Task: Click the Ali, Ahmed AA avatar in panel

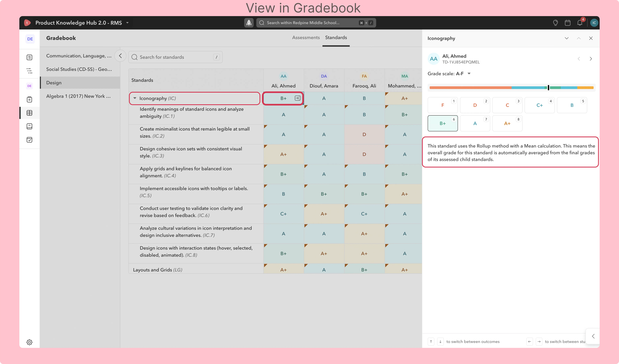Action: pos(434,59)
